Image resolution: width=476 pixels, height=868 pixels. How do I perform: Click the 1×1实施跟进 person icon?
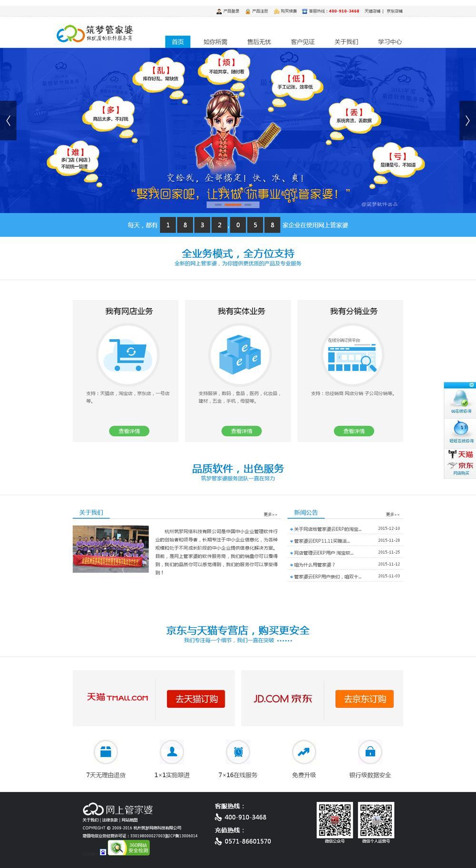[172, 752]
